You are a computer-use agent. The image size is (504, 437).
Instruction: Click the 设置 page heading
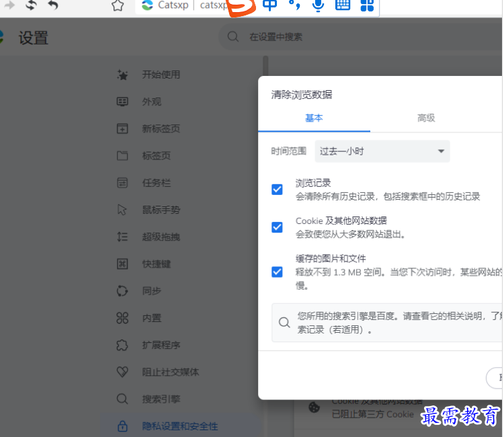click(x=34, y=38)
